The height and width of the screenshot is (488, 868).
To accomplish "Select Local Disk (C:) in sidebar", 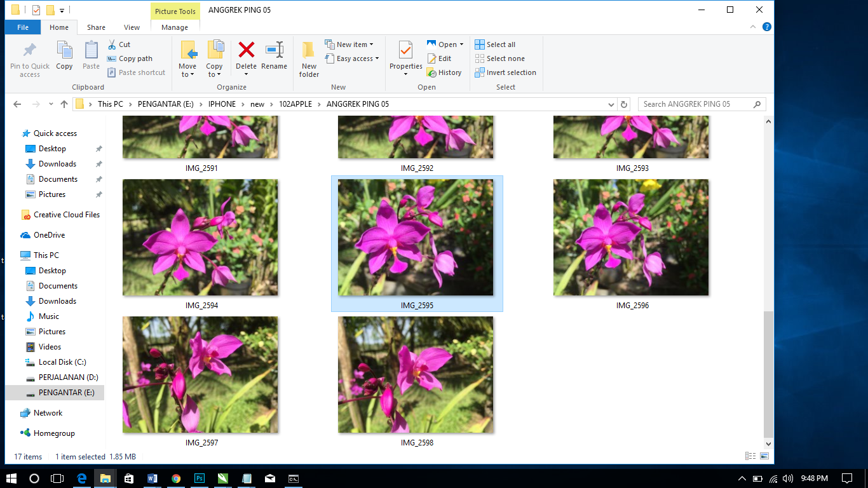I will point(62,362).
